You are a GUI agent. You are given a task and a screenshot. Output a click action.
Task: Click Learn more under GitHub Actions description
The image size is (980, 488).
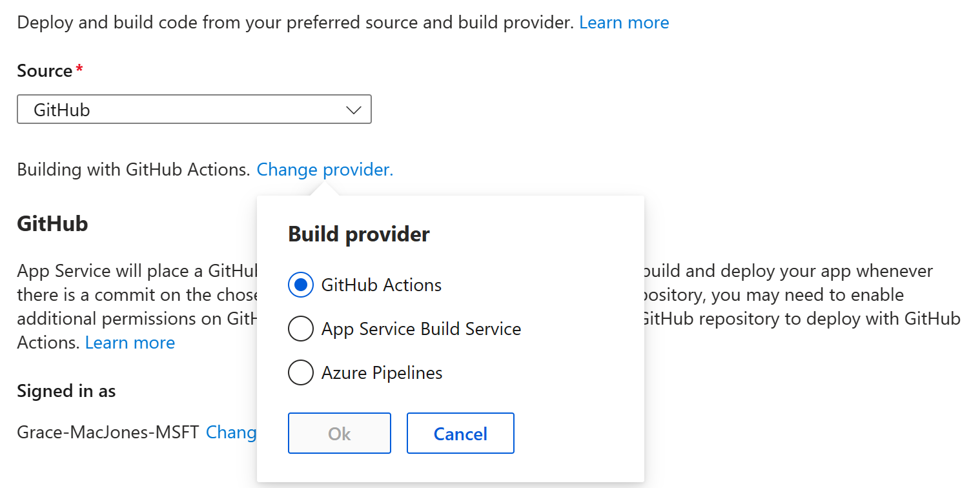pos(130,342)
